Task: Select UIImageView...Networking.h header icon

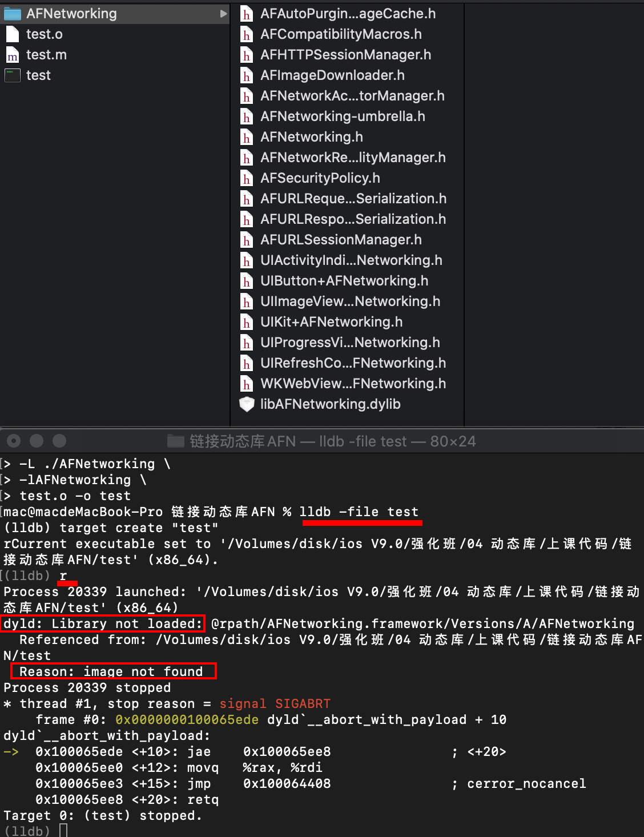Action: [247, 301]
